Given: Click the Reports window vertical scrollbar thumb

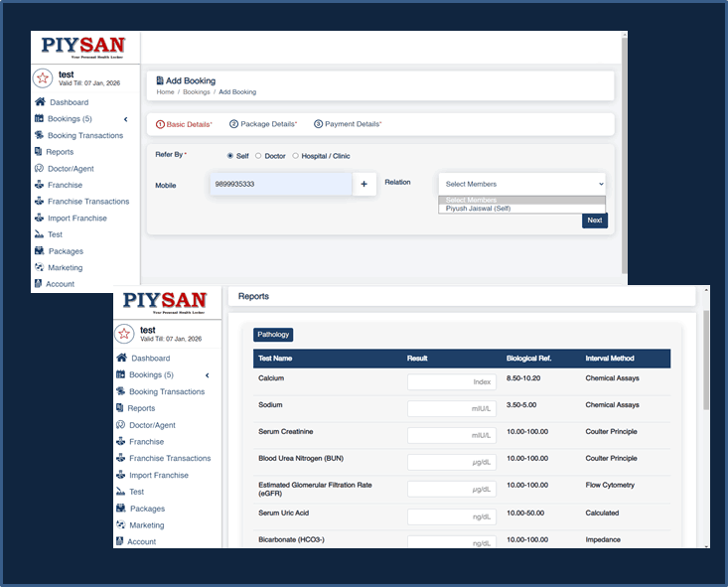Looking at the screenshot, I should 706,360.
